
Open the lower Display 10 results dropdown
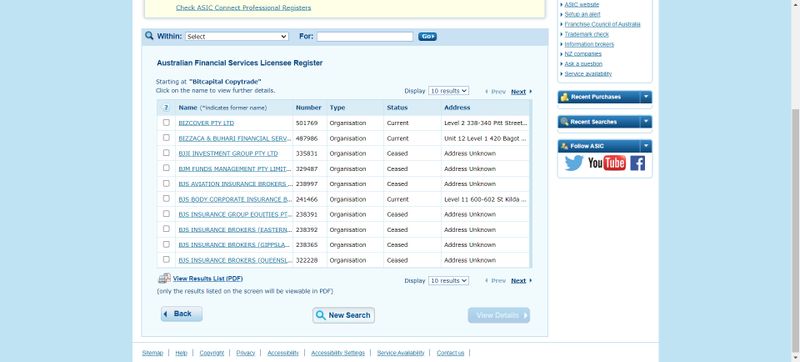(448, 280)
